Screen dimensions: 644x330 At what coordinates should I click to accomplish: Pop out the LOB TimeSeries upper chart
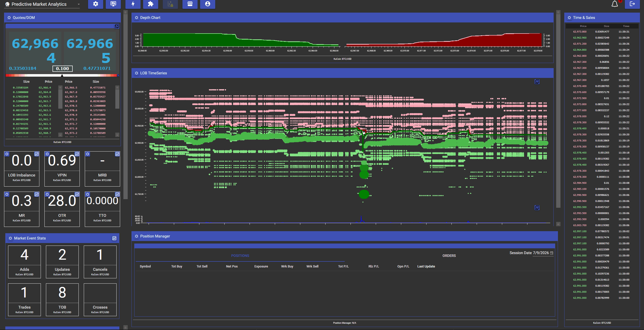click(x=537, y=81)
